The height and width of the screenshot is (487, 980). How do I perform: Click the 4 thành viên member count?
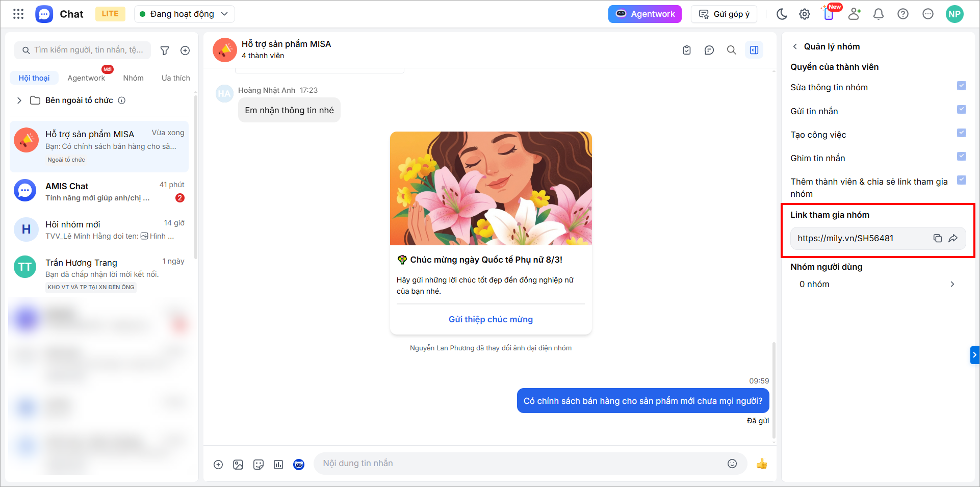(263, 56)
